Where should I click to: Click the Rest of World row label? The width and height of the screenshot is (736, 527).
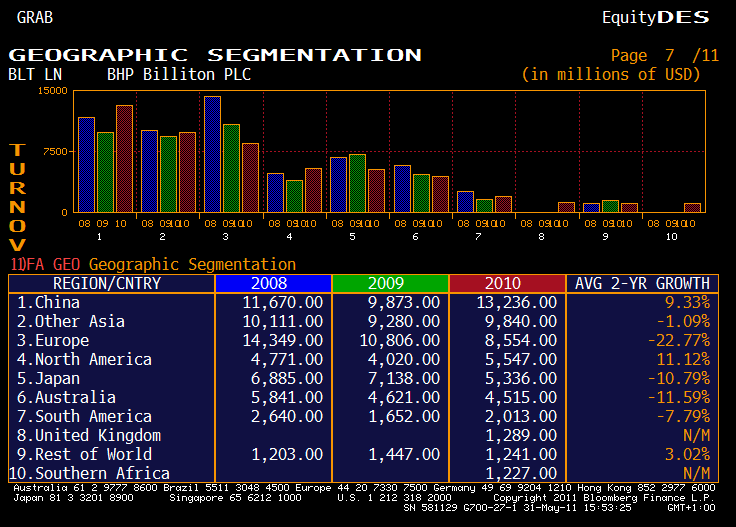tap(84, 454)
